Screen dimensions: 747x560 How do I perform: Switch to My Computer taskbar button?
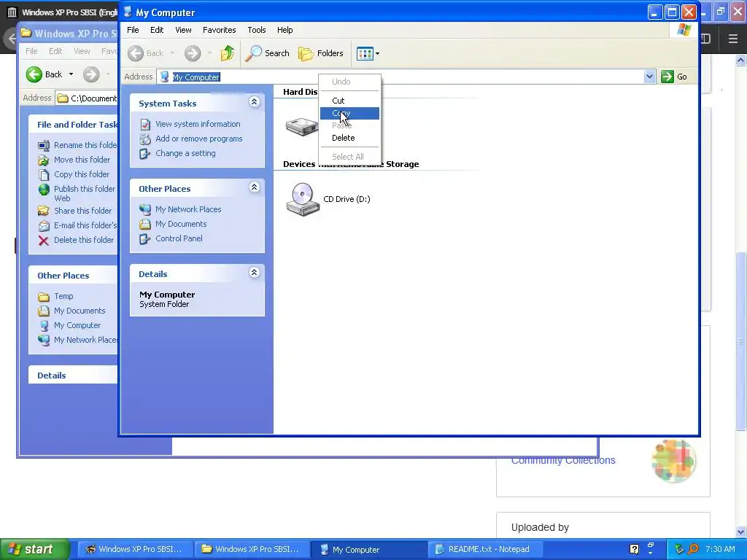(x=369, y=549)
